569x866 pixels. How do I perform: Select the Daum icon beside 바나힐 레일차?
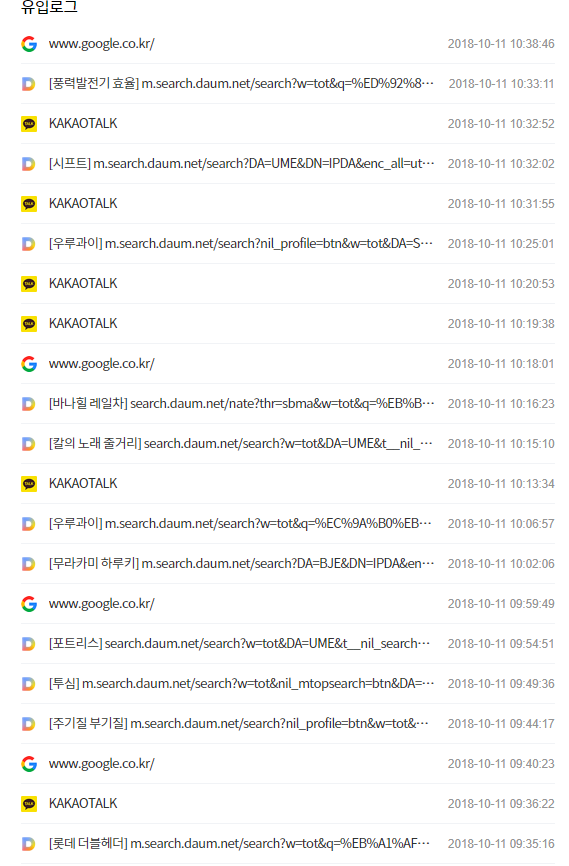[x=28, y=404]
